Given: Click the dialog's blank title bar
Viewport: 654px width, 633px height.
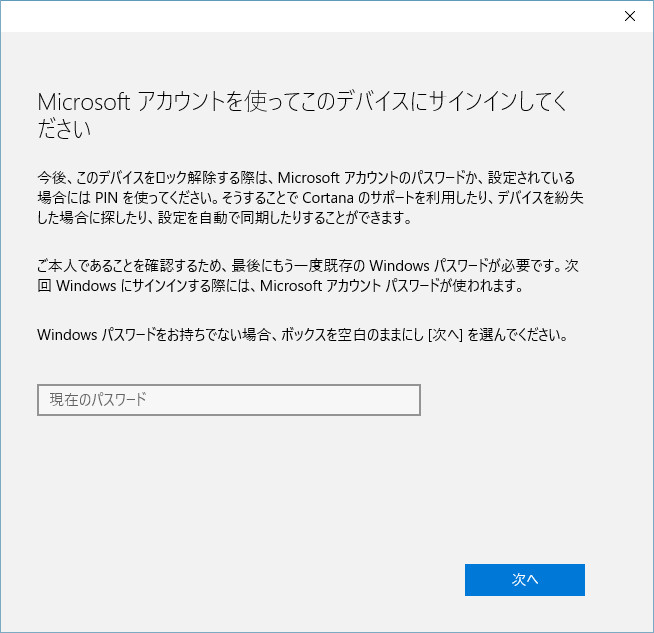Looking at the screenshot, I should click(300, 15).
